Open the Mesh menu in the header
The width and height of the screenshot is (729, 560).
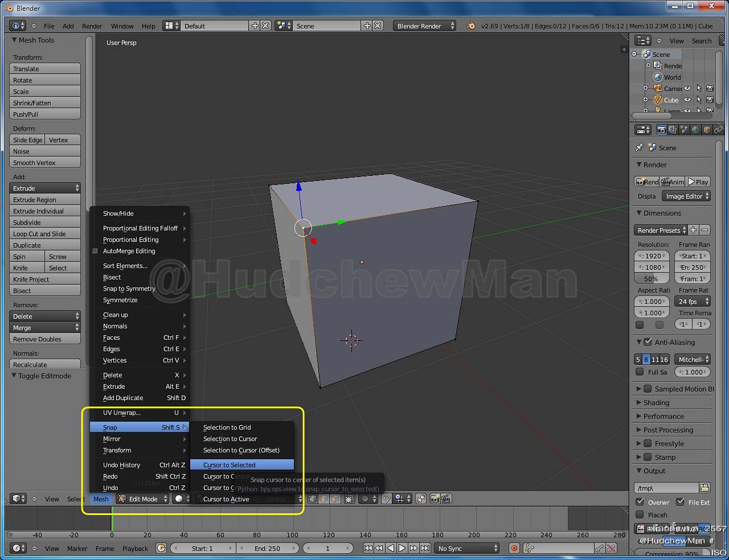[101, 499]
